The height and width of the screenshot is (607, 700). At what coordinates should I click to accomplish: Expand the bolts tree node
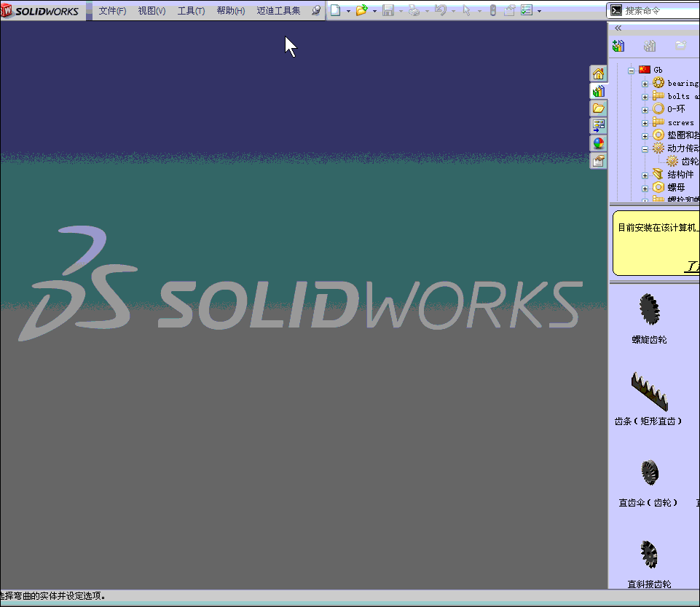pyautogui.click(x=645, y=97)
